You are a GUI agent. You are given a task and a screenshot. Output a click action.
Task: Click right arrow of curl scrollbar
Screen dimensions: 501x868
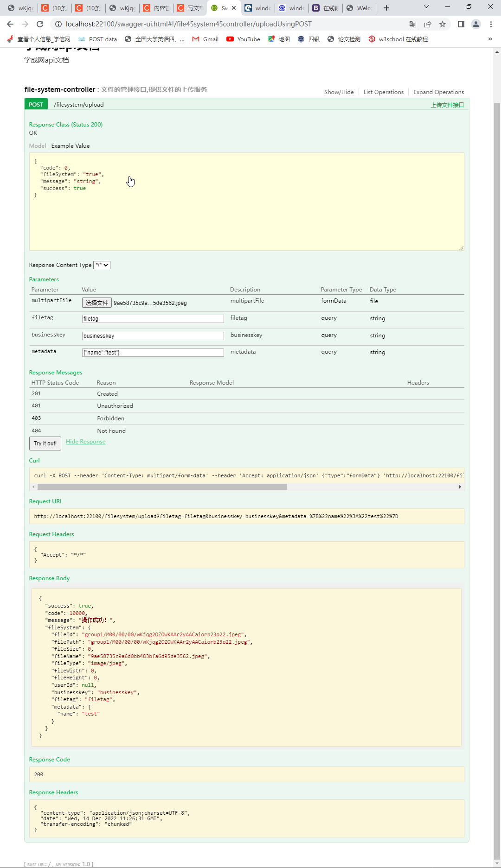[460, 487]
